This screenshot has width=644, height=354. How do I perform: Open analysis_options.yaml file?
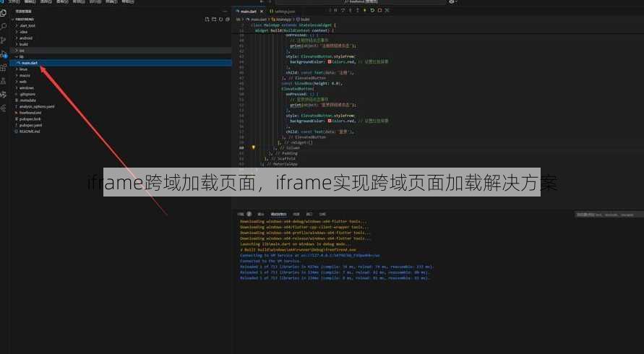37,106
